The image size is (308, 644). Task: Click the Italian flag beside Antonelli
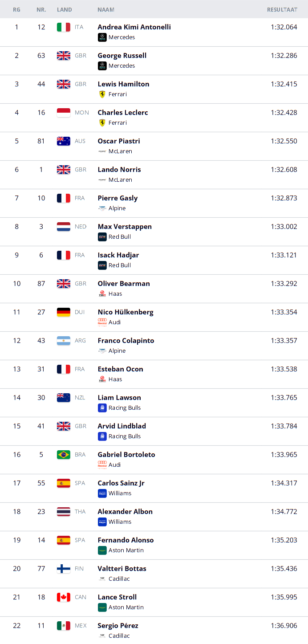coord(64,27)
